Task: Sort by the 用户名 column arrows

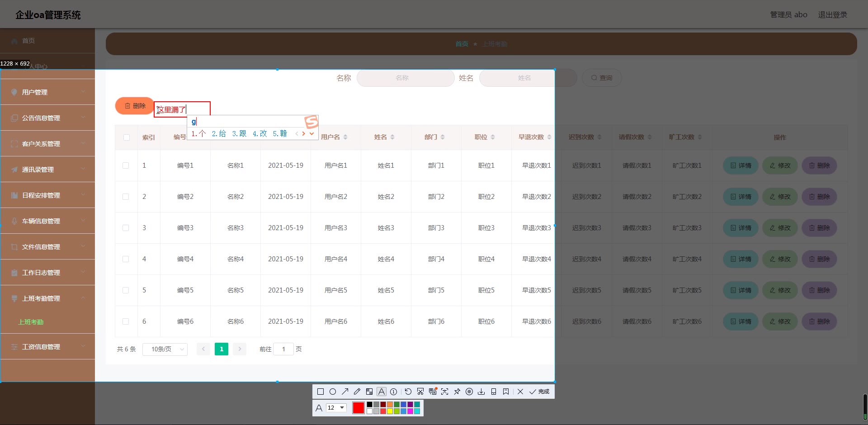Action: coord(345,137)
